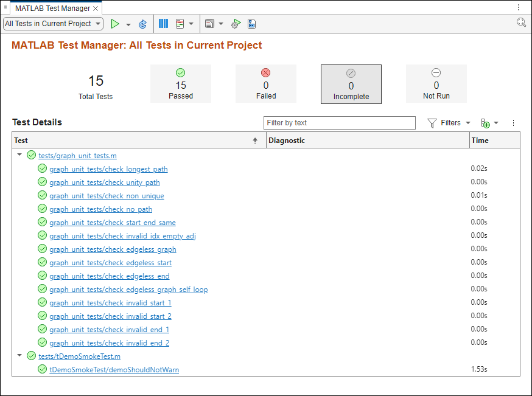Click the 0.02s time value
The image size is (532, 396).
coord(479,168)
